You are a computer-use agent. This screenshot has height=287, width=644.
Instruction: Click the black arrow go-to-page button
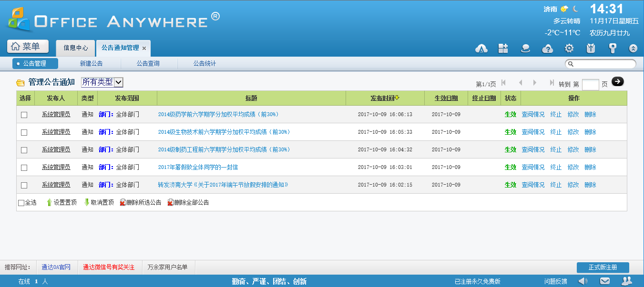point(617,82)
